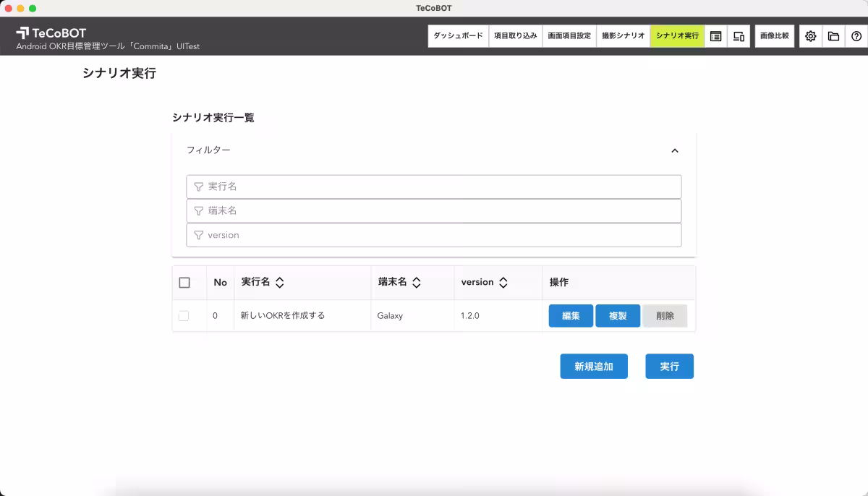The height and width of the screenshot is (496, 868).
Task: Click the TeCoBOT logo
Action: [51, 33]
